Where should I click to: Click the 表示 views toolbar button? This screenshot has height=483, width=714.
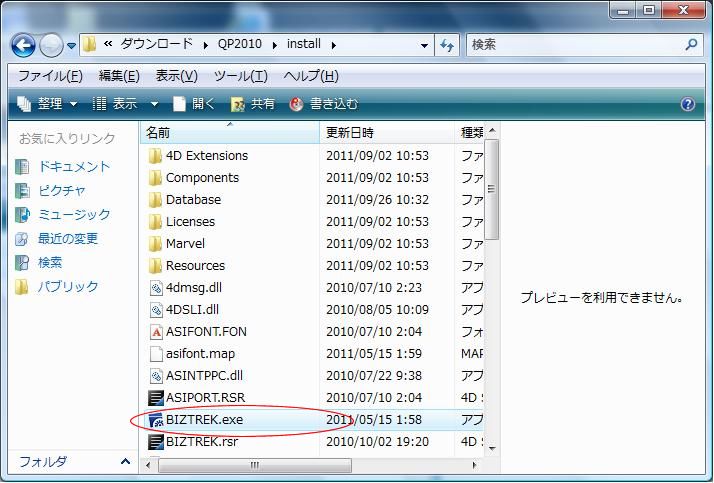[115, 104]
